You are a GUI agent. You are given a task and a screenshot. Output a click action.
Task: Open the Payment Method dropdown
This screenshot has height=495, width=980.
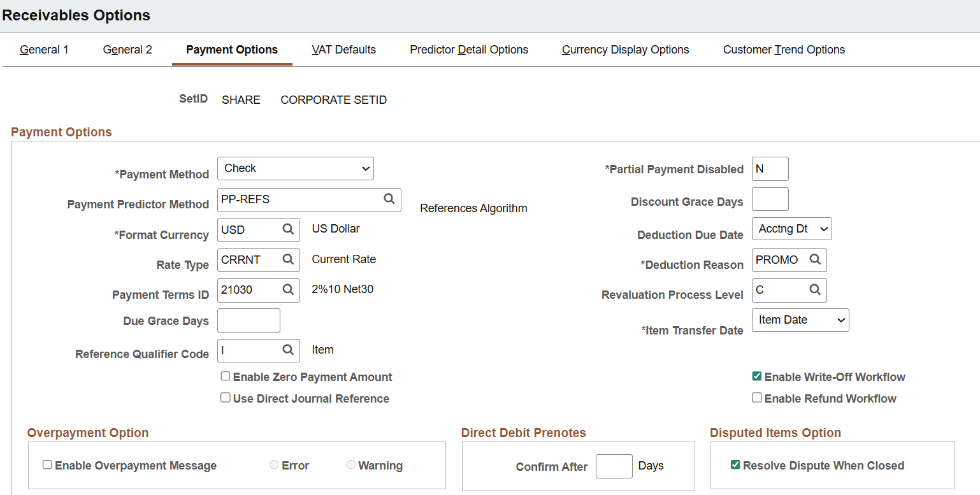(x=295, y=168)
